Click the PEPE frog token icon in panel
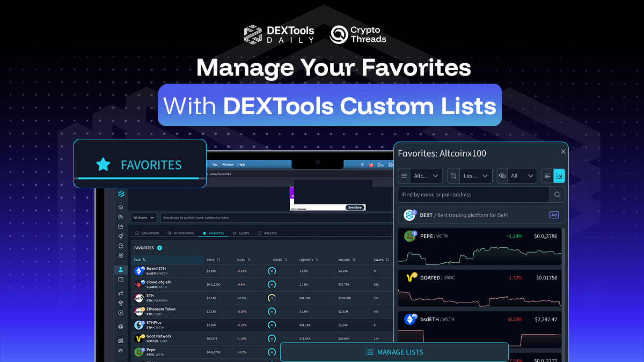The image size is (644, 362). (411, 236)
